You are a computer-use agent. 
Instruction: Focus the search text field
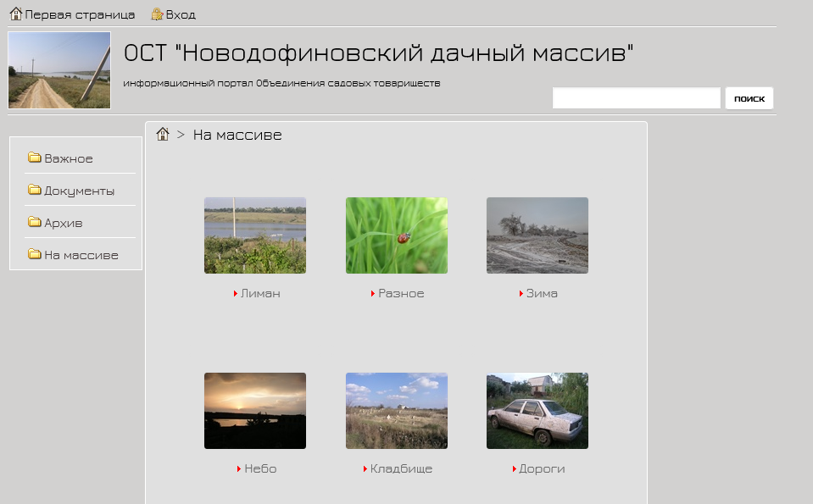(x=636, y=98)
